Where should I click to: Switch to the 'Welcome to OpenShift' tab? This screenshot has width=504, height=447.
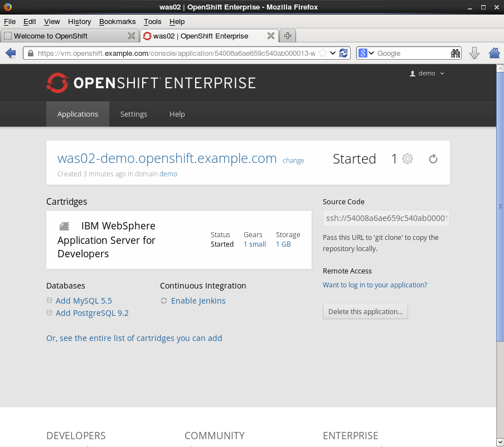click(70, 36)
